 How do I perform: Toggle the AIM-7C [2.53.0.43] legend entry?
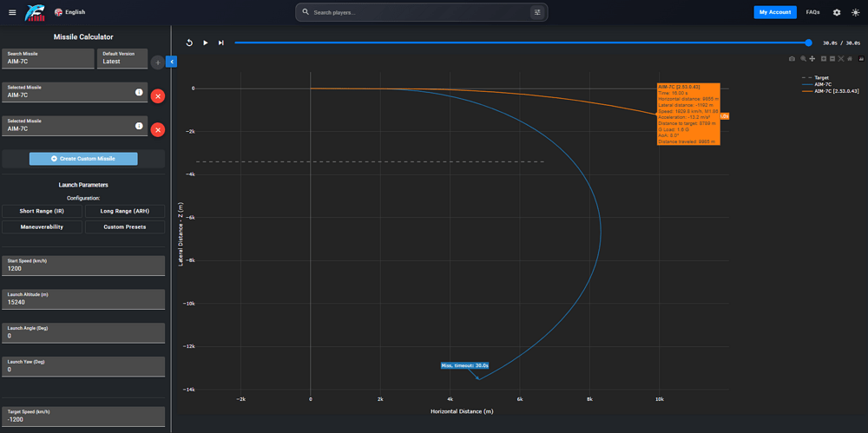tap(831, 91)
